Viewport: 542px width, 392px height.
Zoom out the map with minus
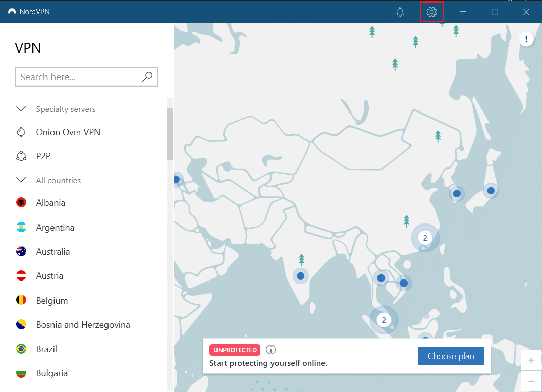click(x=531, y=382)
